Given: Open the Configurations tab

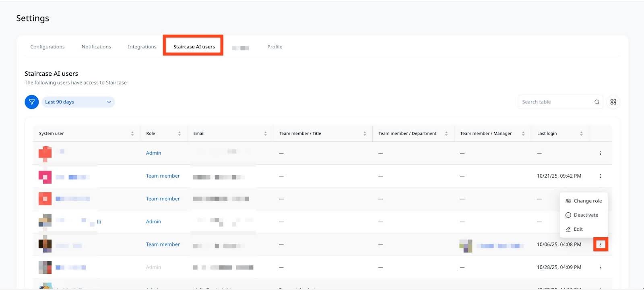Looking at the screenshot, I should tap(47, 47).
